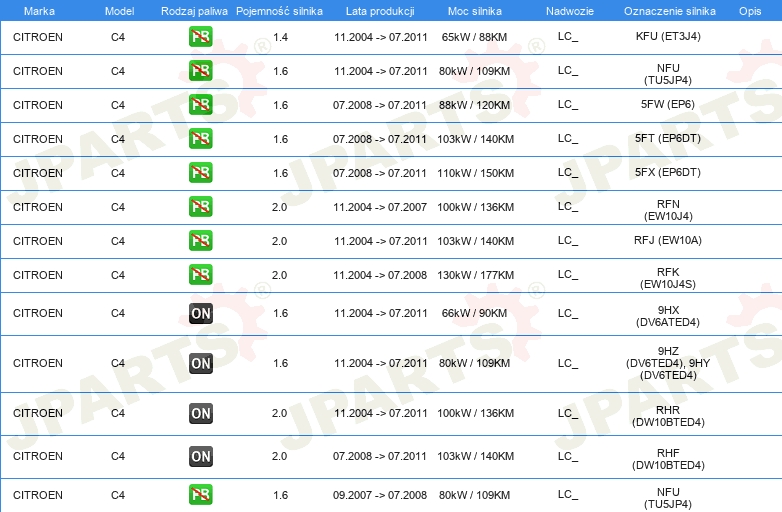Click body LC_ in 5FX (EP6DT) row
This screenshot has width=782, height=512.
(568, 172)
